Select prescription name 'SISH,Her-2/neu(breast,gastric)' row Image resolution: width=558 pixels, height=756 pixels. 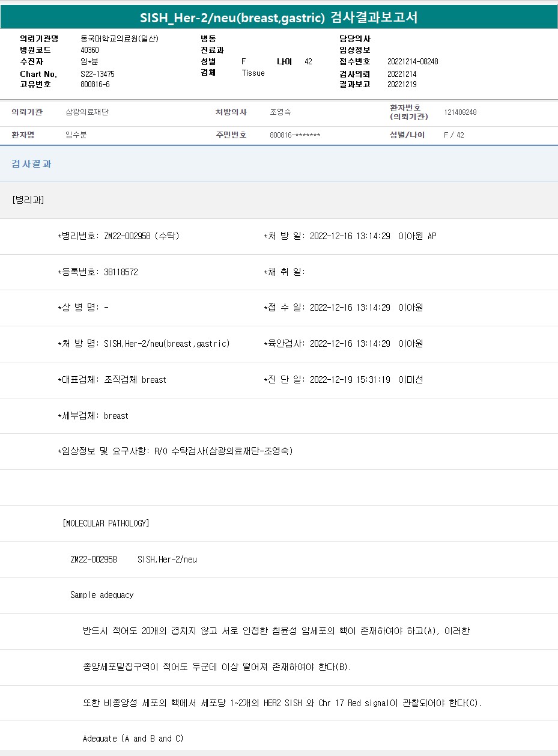click(x=144, y=344)
